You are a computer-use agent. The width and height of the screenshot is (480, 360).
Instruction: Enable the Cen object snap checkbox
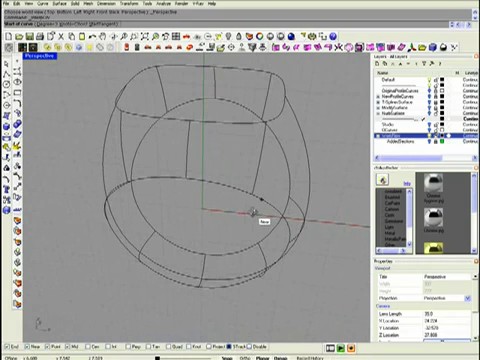click(88, 347)
